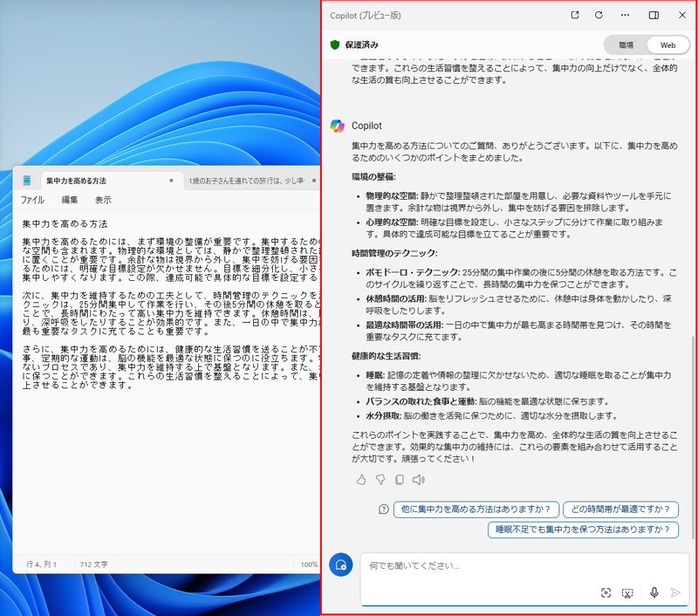The width and height of the screenshot is (698, 616).
Task: Open the Notepad ファイル menu
Action: coord(32,200)
